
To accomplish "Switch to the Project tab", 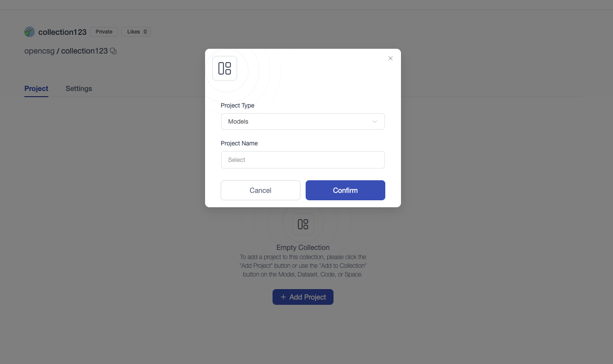I will [36, 88].
